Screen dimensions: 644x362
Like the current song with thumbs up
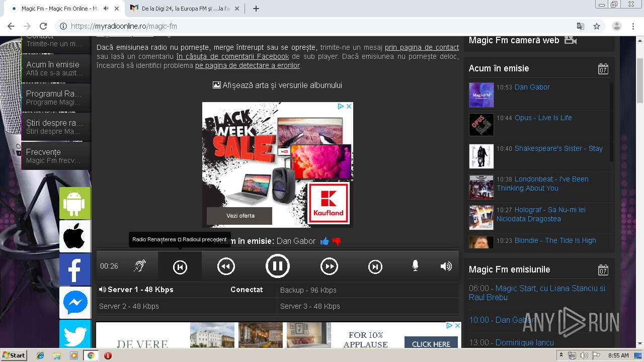click(x=325, y=241)
